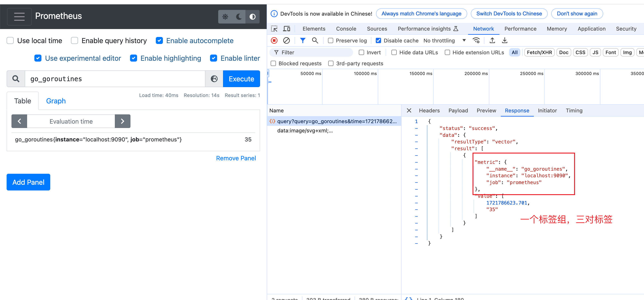644x300 pixels.
Task: Clear the network log
Action: pos(286,40)
